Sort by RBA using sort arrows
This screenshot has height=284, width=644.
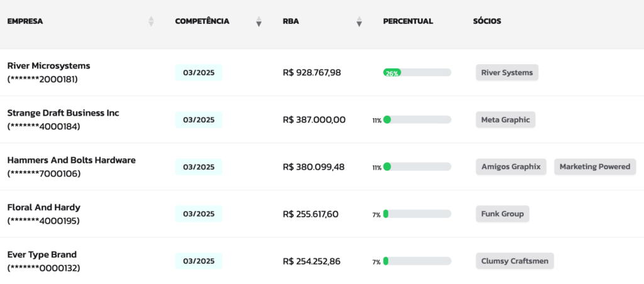[359, 21]
